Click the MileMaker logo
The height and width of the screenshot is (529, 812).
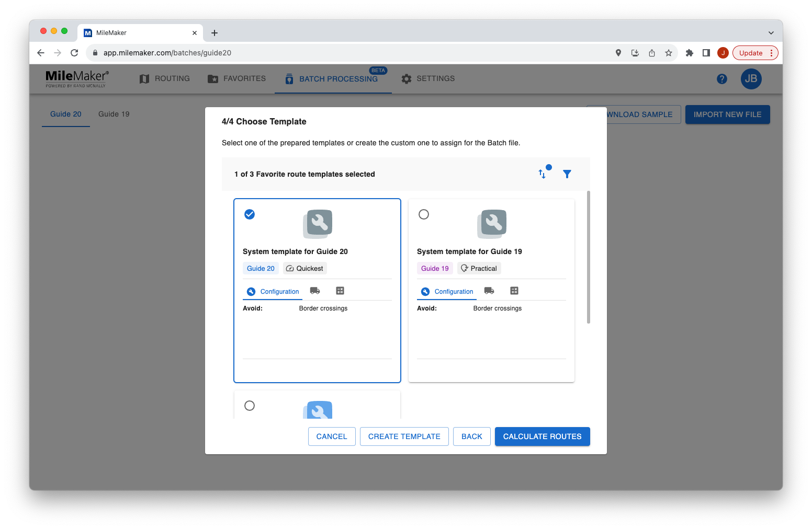point(77,78)
